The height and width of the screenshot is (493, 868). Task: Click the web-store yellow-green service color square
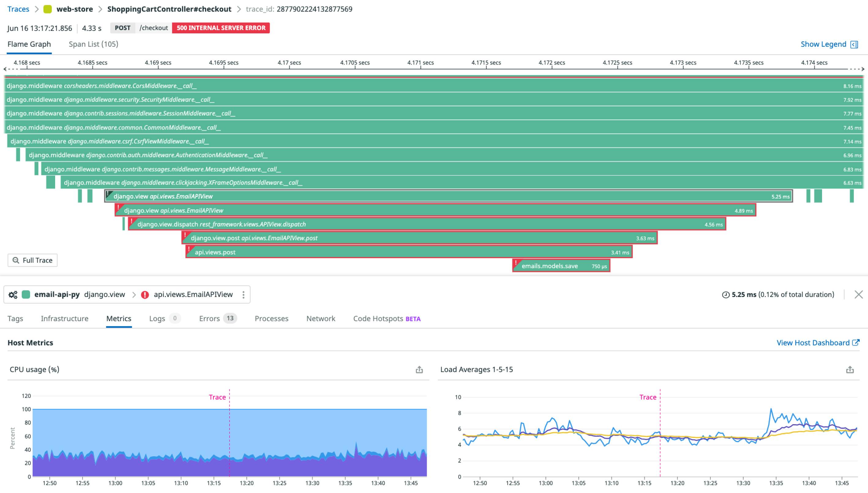pos(48,9)
